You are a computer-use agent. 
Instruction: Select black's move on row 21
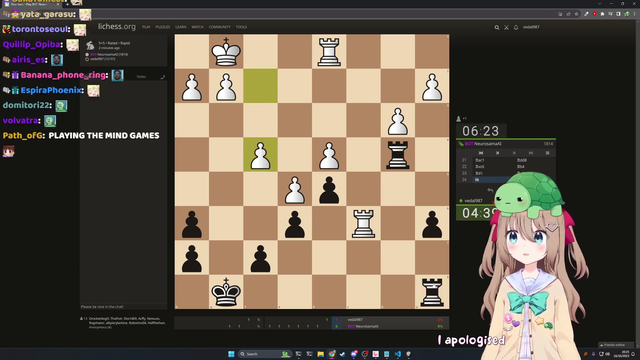[522, 160]
